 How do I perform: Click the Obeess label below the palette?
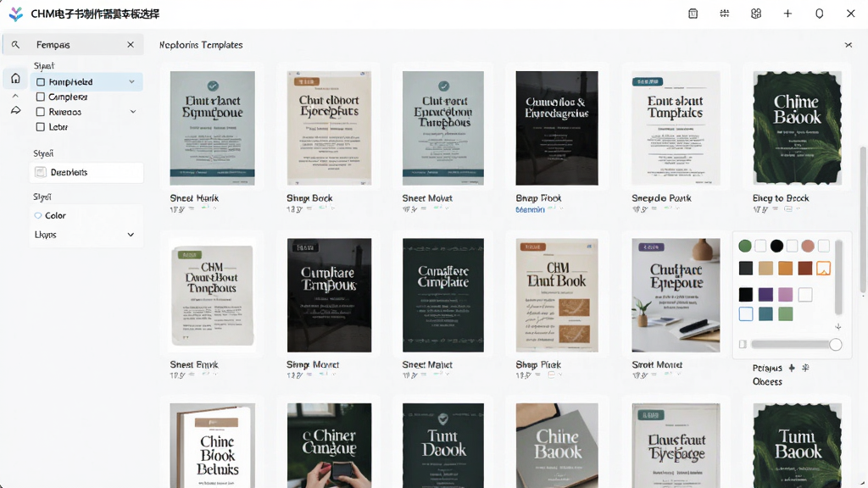pos(767,382)
